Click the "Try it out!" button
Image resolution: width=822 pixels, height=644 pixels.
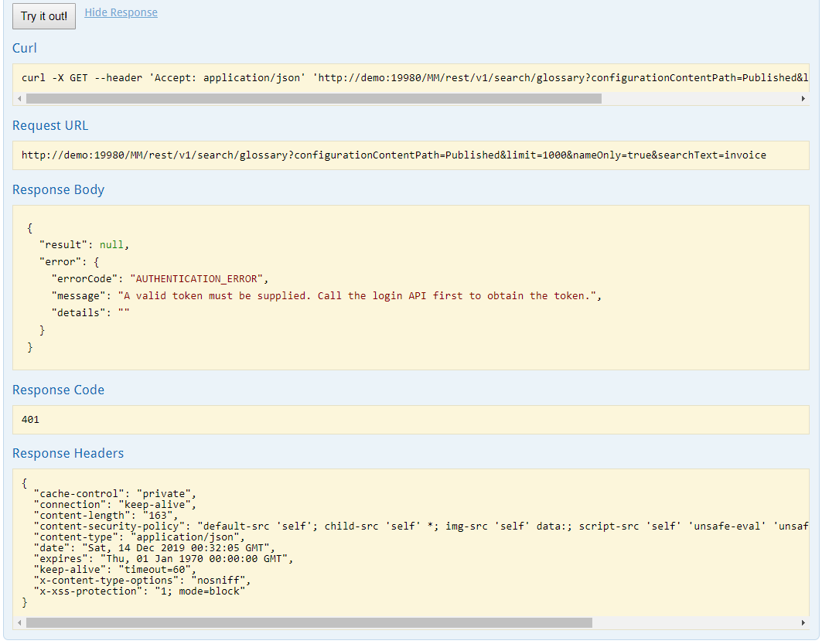pyautogui.click(x=44, y=16)
